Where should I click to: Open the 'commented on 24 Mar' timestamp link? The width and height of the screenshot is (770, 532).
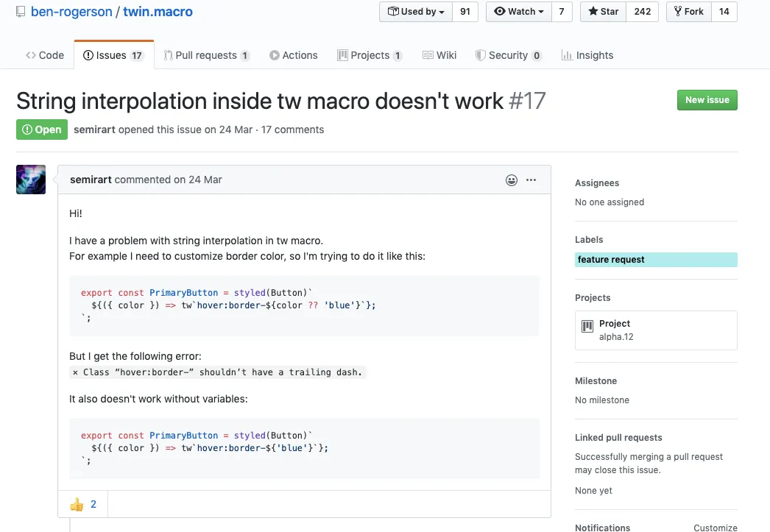pos(168,180)
